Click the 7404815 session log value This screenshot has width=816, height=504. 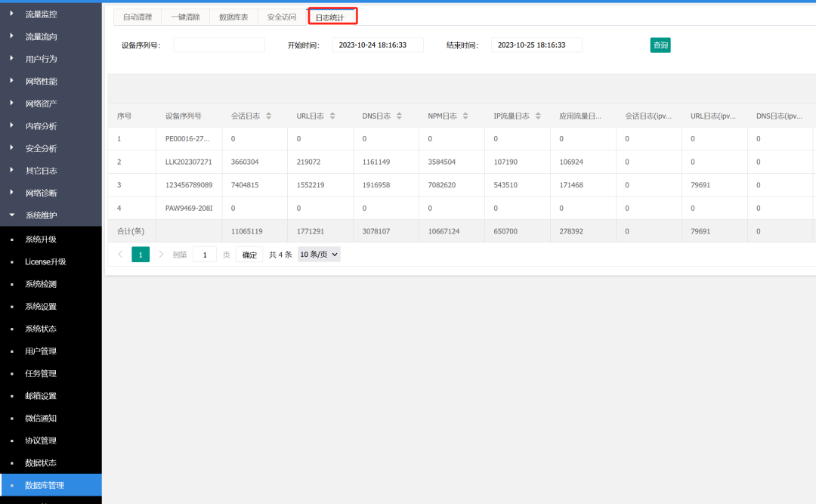(x=245, y=185)
